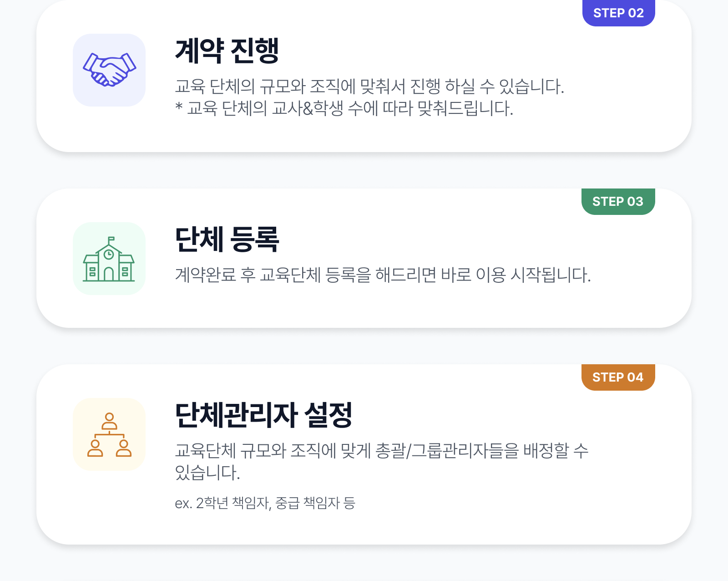This screenshot has height=581, width=728.
Task: Click the clock on the school icon
Action: tap(109, 255)
